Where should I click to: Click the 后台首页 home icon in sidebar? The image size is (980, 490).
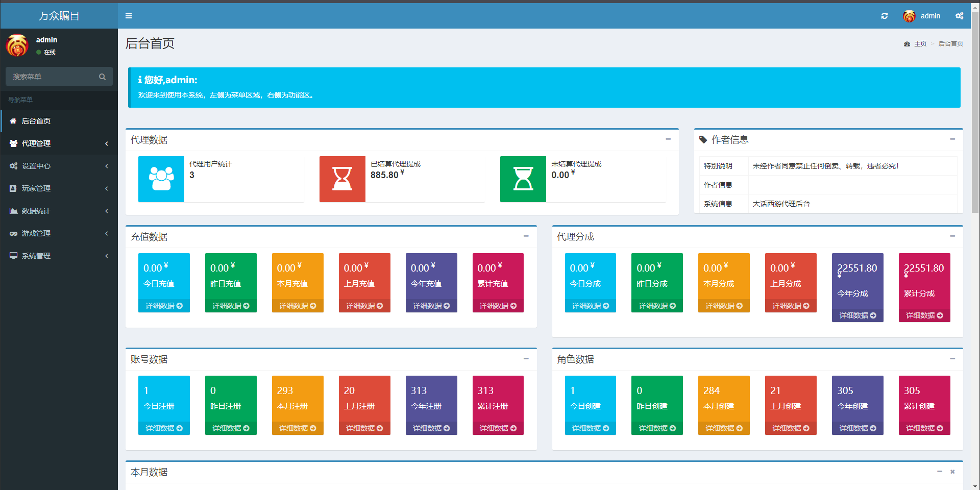[x=13, y=121]
